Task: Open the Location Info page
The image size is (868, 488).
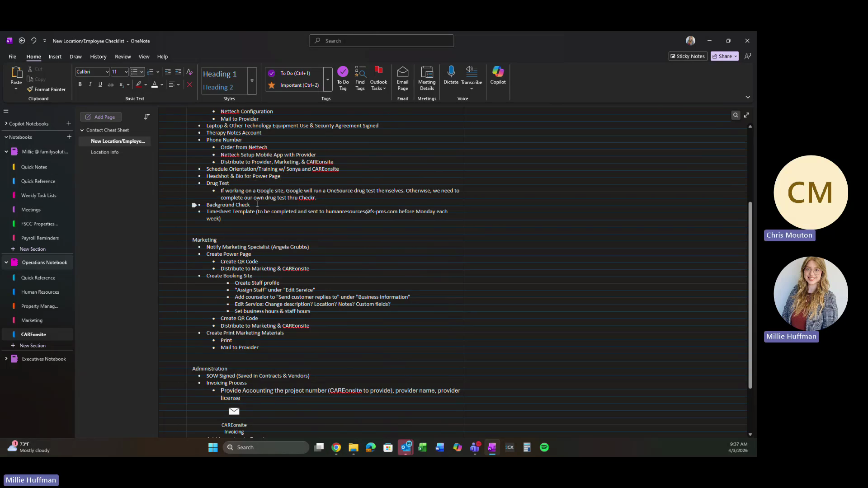Action: (x=104, y=152)
